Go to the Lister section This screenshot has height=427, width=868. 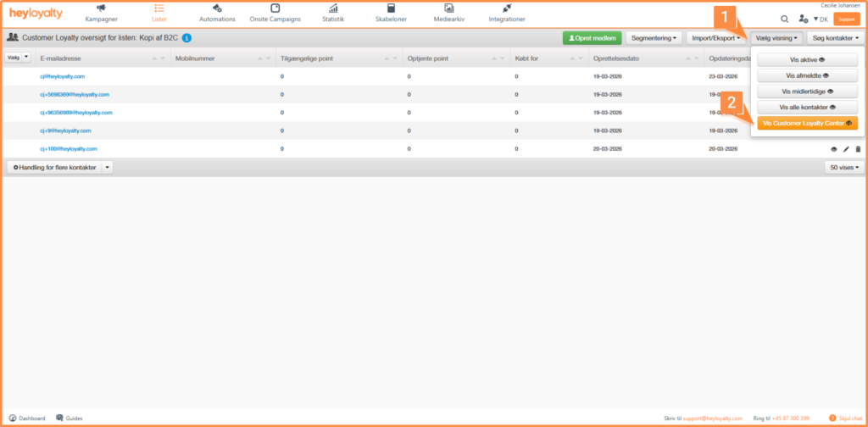pyautogui.click(x=159, y=14)
